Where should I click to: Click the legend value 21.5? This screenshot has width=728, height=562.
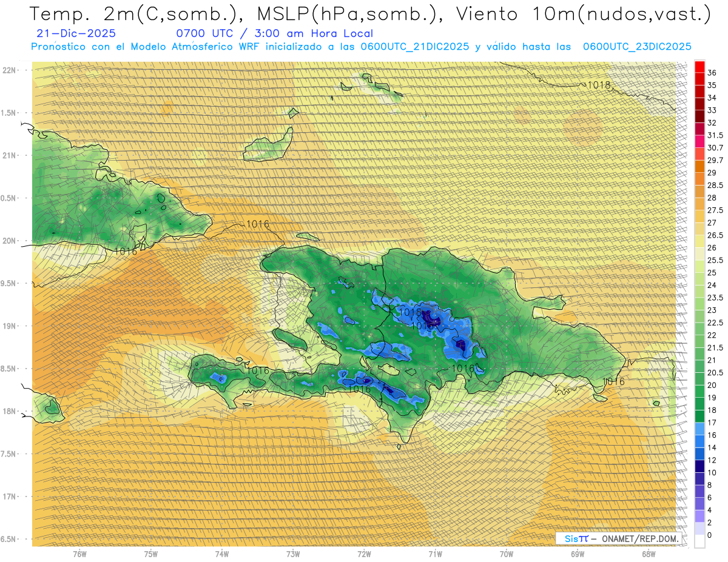tap(715, 348)
